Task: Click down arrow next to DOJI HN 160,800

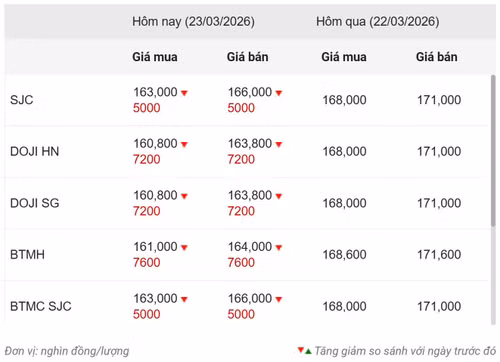Action: point(184,145)
